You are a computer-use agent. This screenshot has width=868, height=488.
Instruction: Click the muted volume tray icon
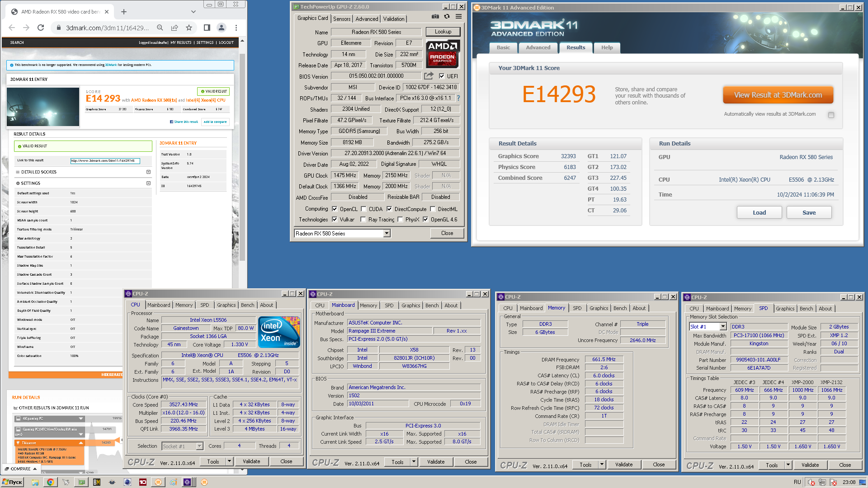(x=811, y=482)
